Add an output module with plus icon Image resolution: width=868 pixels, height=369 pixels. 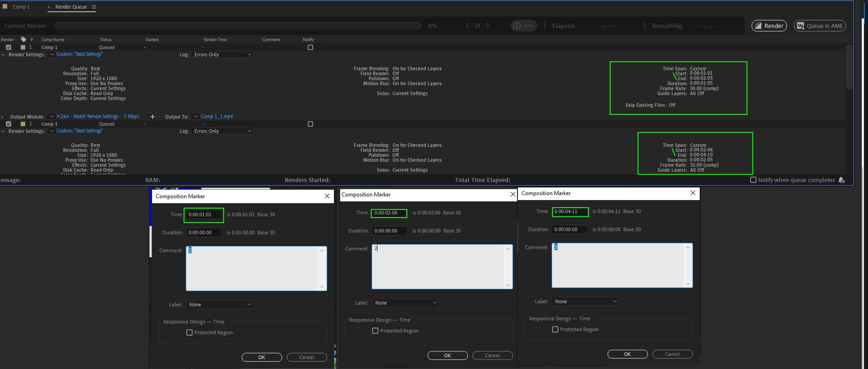[x=153, y=117]
